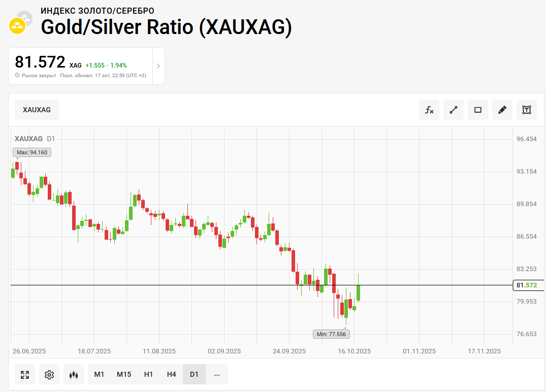Activate the pencil drawing tool

502,110
